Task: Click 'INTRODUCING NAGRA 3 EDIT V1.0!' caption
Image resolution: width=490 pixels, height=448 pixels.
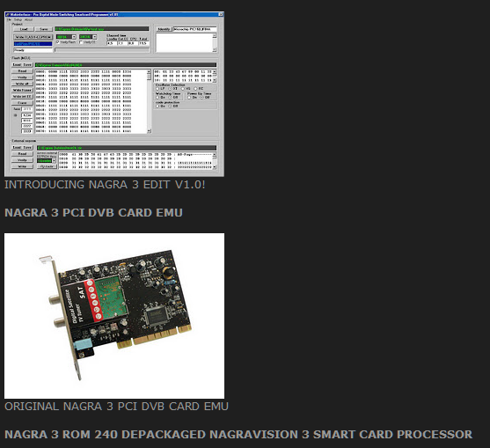Action: [105, 185]
